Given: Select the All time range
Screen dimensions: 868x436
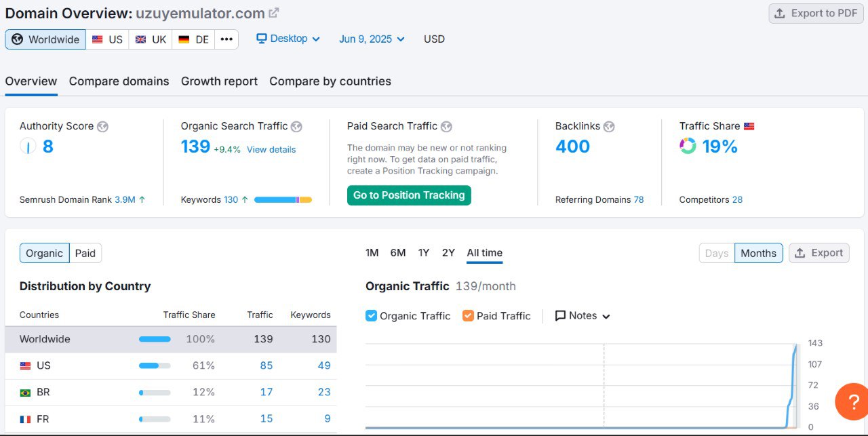Looking at the screenshot, I should (x=485, y=253).
